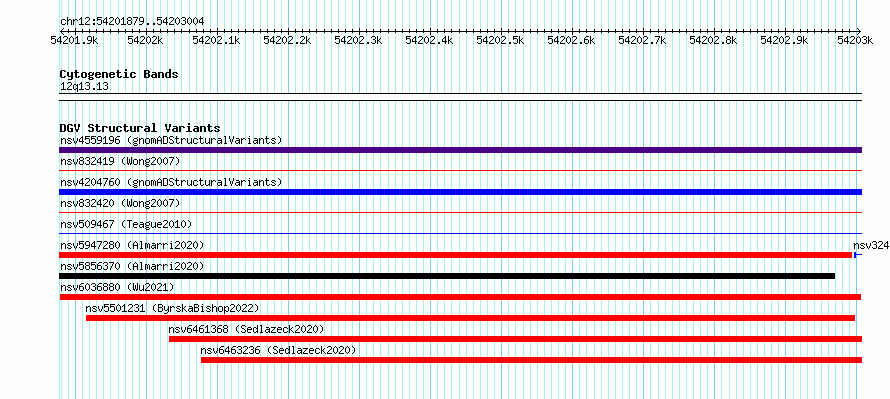Click the chr12:54201879..54203004 region label

pos(132,22)
